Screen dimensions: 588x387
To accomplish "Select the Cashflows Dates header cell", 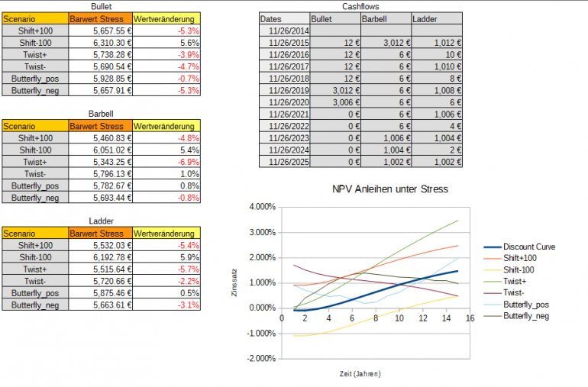I will (284, 19).
